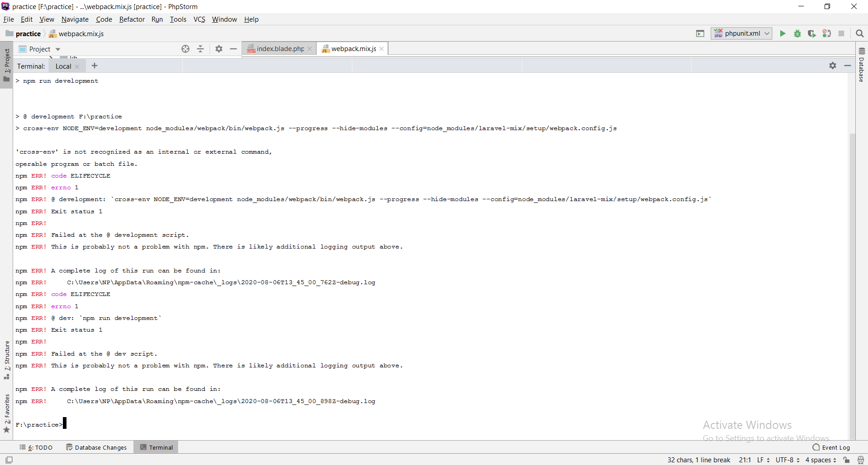Open the Event Log
Viewport: 868px width, 465px height.
click(x=831, y=447)
